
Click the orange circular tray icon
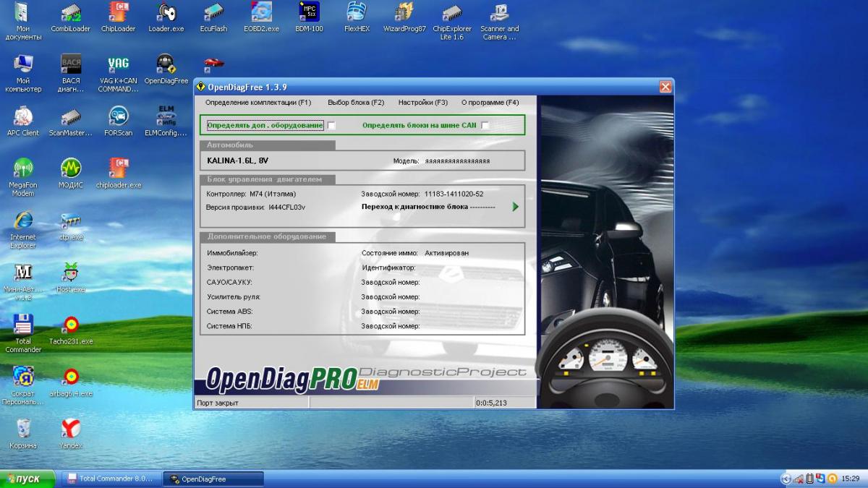click(833, 479)
